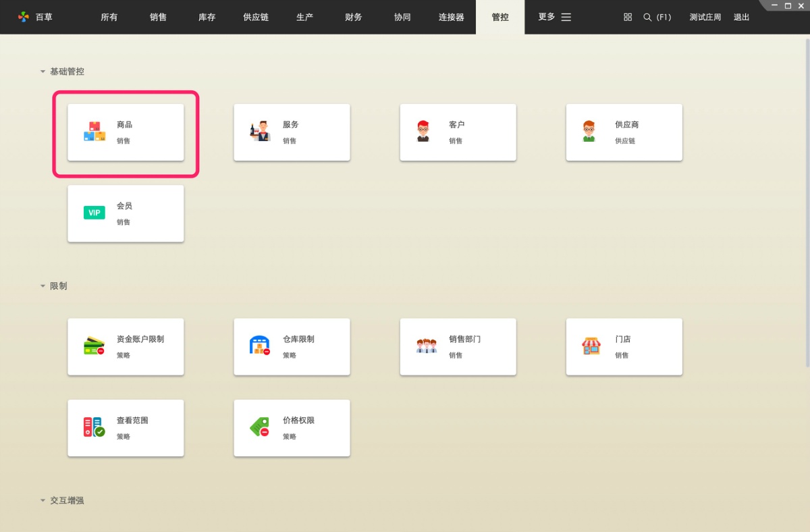Click the search magnifier (F1)
810x532 pixels.
click(x=647, y=17)
